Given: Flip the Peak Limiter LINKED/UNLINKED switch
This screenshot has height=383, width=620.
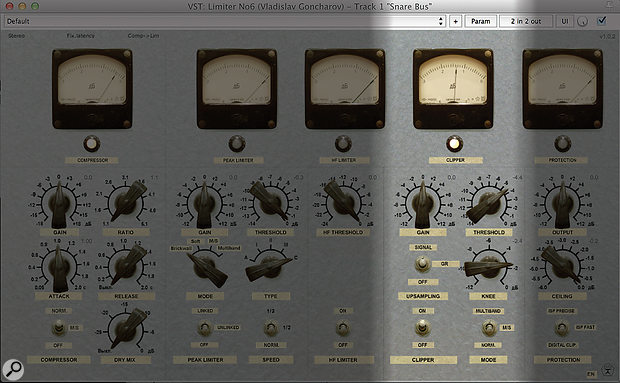Looking at the screenshot, I should (x=204, y=328).
